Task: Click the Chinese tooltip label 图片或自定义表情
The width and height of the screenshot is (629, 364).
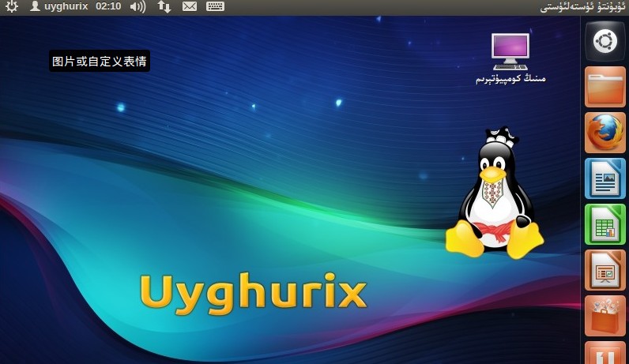Action: [x=100, y=61]
